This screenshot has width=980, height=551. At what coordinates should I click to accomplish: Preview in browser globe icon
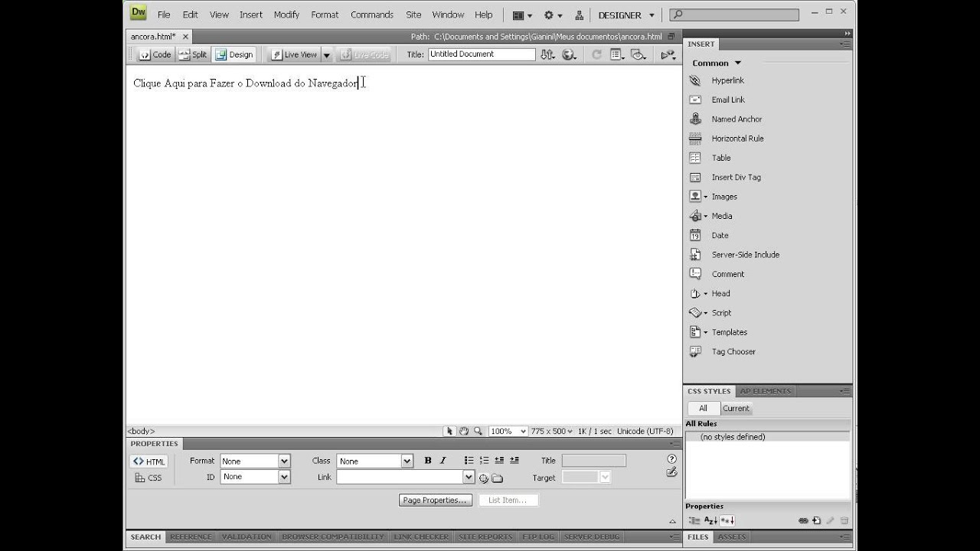tap(570, 54)
